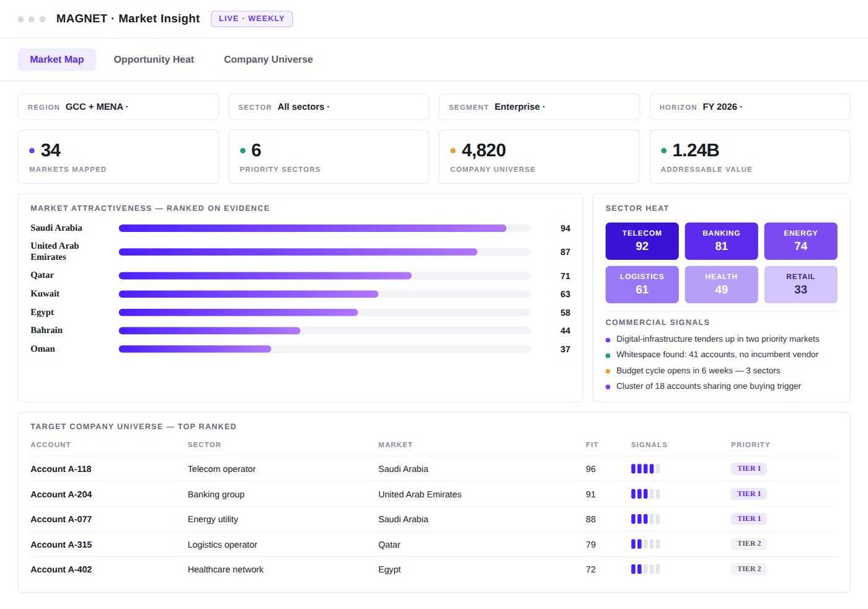
Task: Open the Region GCC + MENA dropdown
Action: 118,107
